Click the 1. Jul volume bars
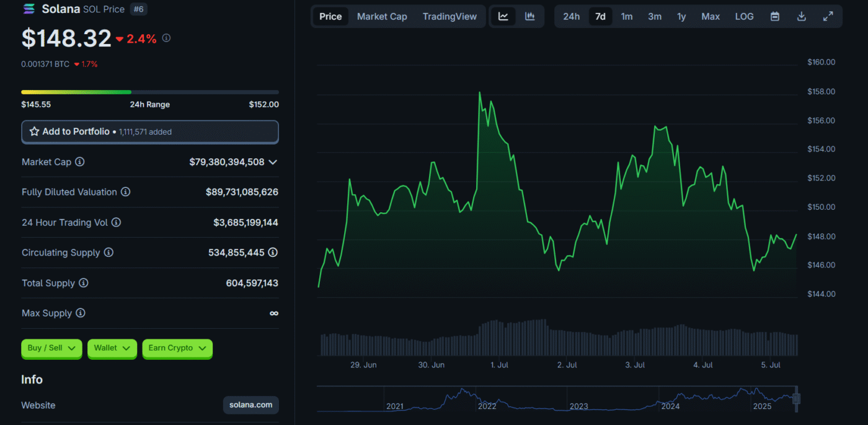Viewport: 868px width, 425px height. 500,338
